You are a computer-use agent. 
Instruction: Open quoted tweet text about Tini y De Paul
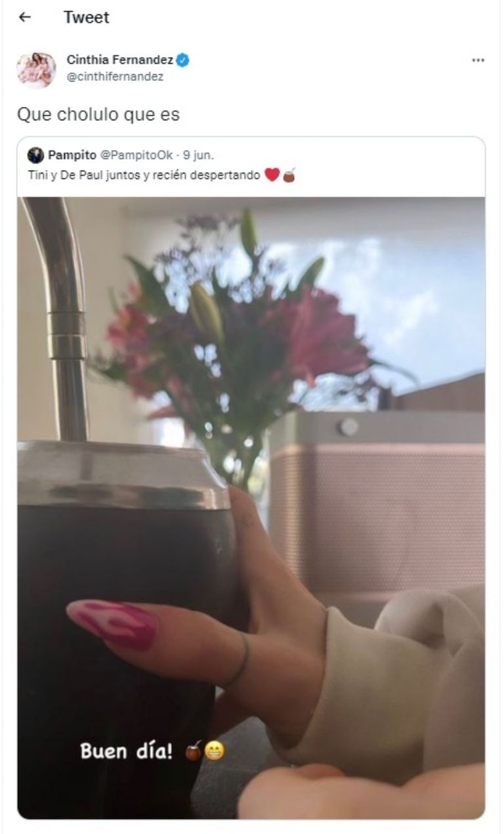coord(144,175)
